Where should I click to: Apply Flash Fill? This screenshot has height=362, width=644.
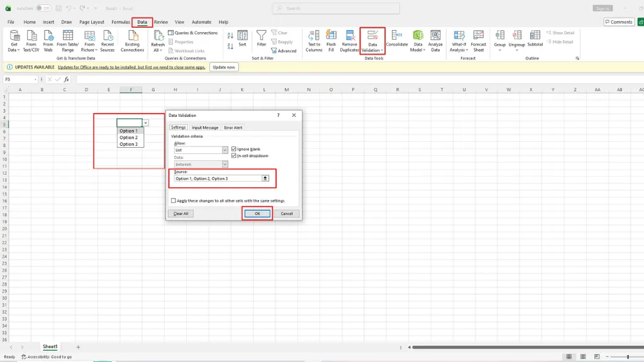point(331,41)
